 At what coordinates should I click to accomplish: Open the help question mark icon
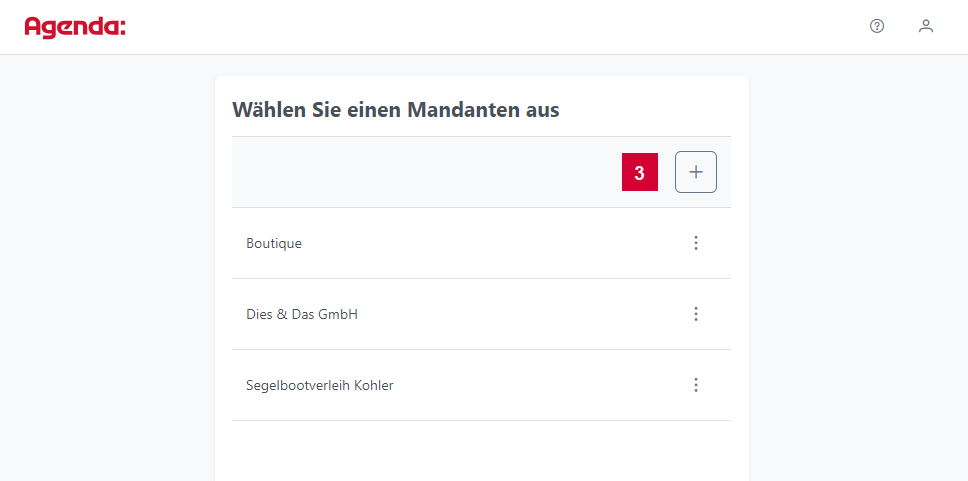click(x=877, y=26)
